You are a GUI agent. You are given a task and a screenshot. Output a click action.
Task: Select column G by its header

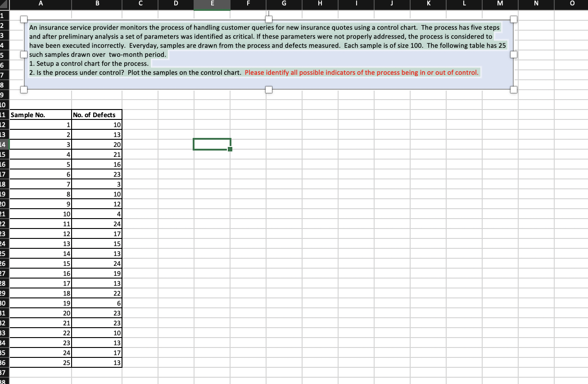284,5
